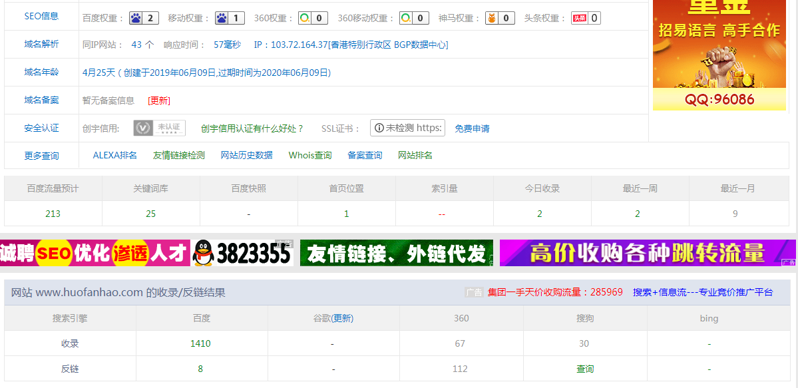Click 今日收录 value 2

coord(540,214)
